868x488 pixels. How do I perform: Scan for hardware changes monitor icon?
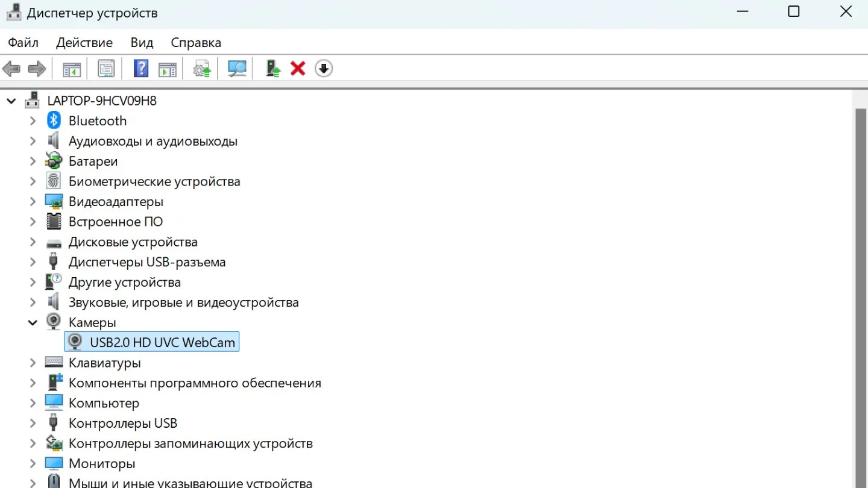point(237,69)
